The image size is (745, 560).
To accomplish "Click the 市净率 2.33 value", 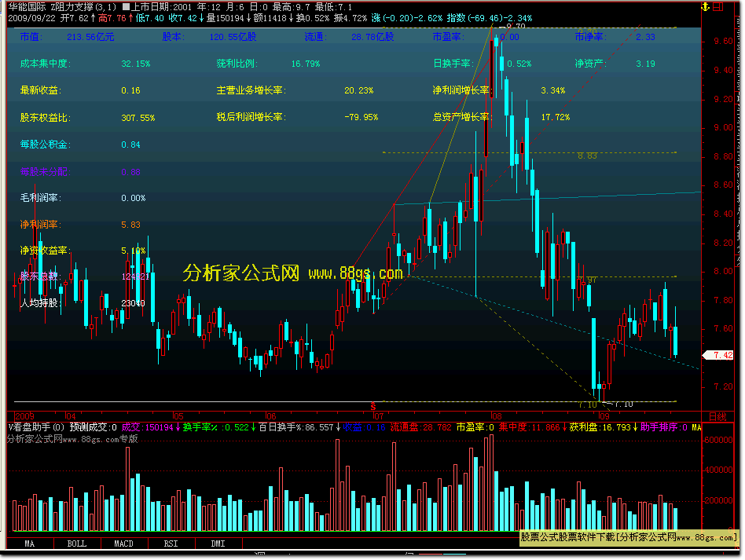I will click(x=645, y=37).
